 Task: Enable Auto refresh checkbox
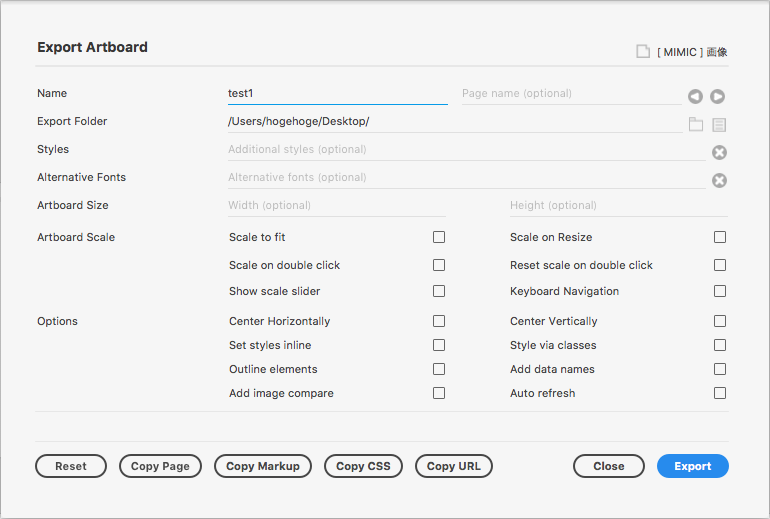720,393
